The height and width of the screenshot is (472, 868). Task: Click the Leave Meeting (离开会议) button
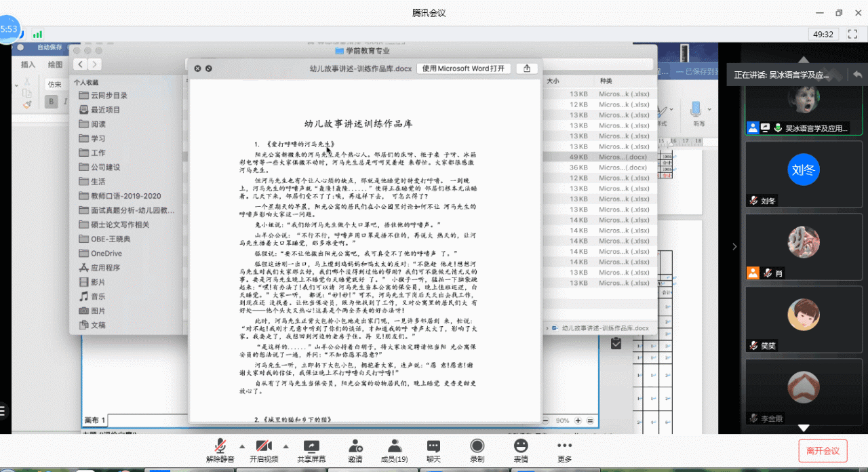click(823, 451)
